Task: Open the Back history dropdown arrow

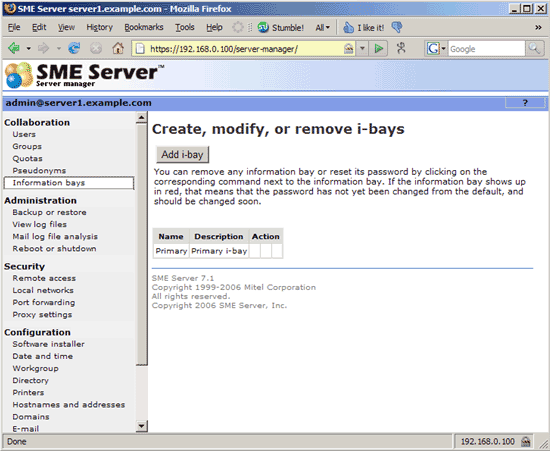Action: (29, 48)
